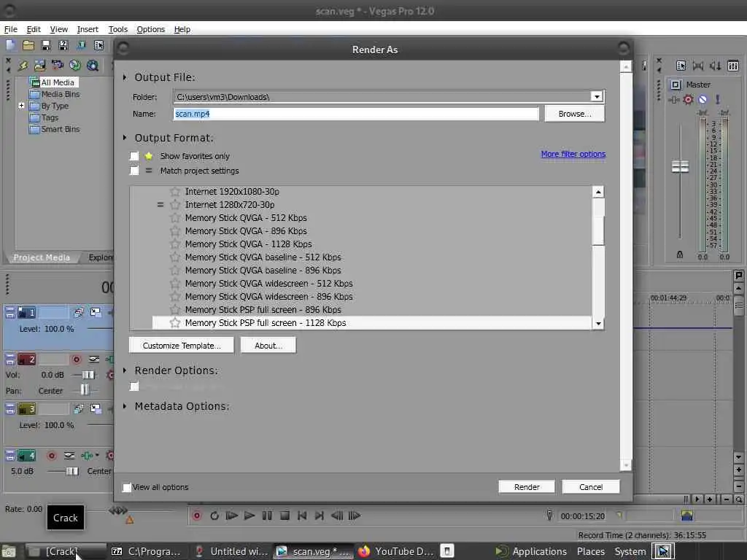This screenshot has height=560, width=747.
Task: Open the Edit menu
Action: tap(34, 29)
